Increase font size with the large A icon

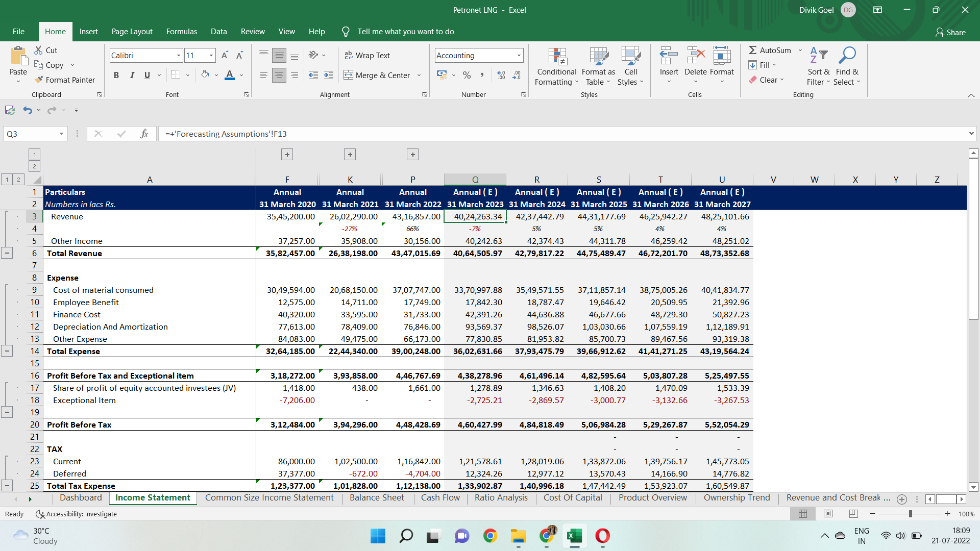225,55
